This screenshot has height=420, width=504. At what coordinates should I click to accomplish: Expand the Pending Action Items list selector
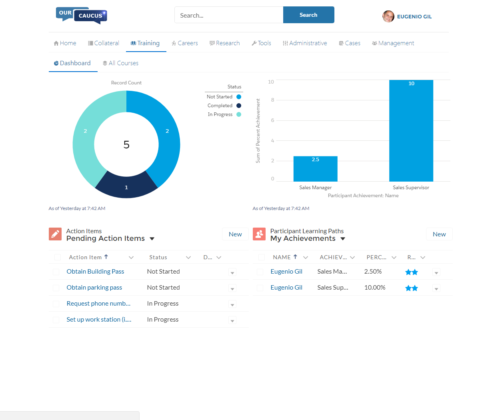(152, 238)
